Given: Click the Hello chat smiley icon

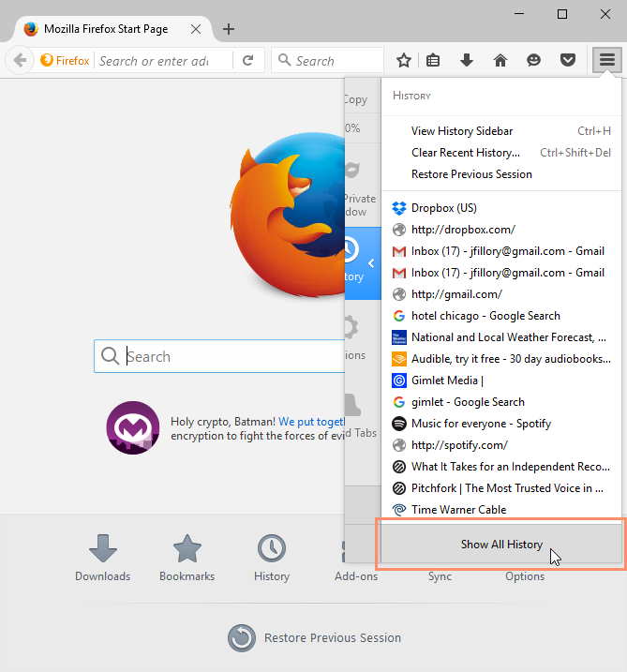Looking at the screenshot, I should 533,60.
